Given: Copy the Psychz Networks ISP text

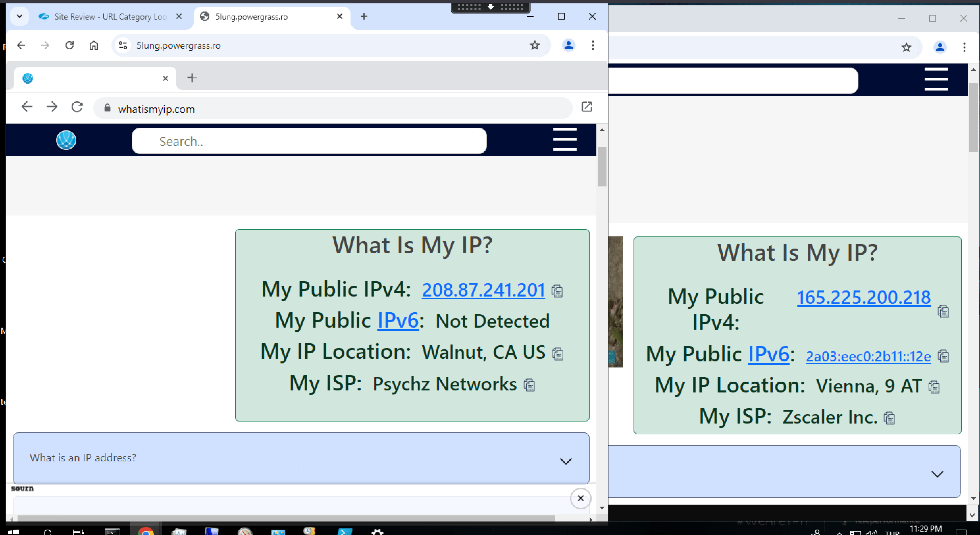Looking at the screenshot, I should pyautogui.click(x=529, y=385).
